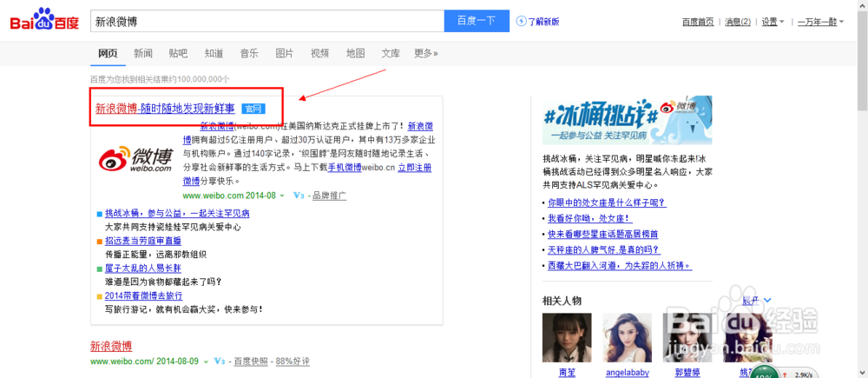868x378 pixels.
Task: Open 天秤座的人脾气好,是真的吗 link
Action: (x=604, y=250)
